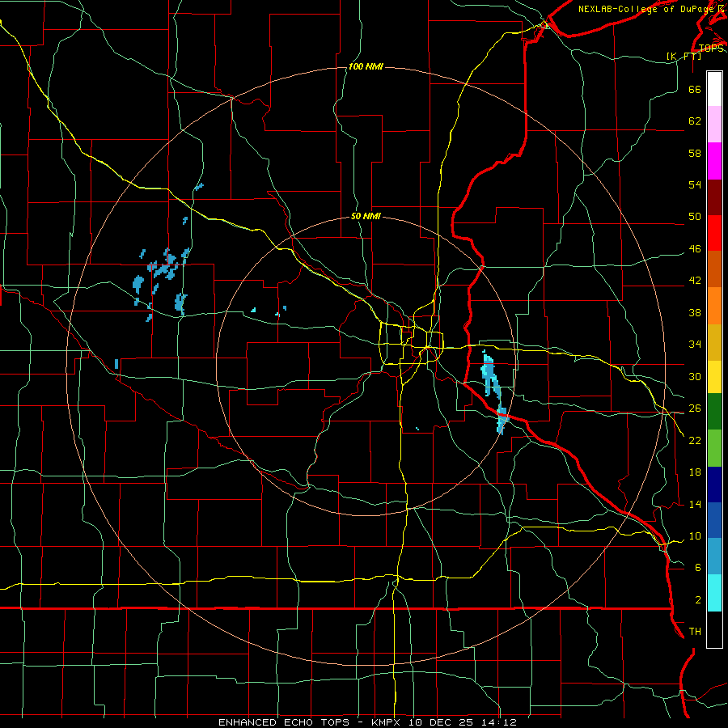This screenshot has height=728, width=728.
Task: Click the dark red swatch at 50 kft
Action: point(714,197)
